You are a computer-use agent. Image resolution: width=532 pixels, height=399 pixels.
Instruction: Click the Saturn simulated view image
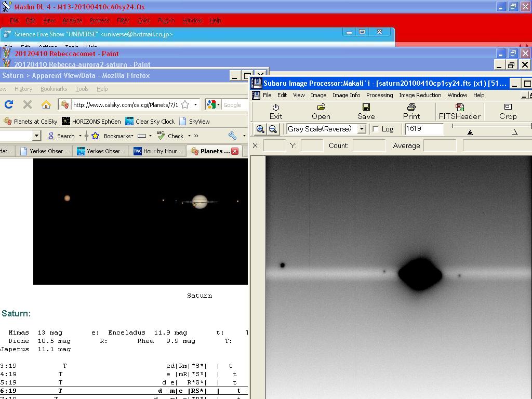coord(140,221)
